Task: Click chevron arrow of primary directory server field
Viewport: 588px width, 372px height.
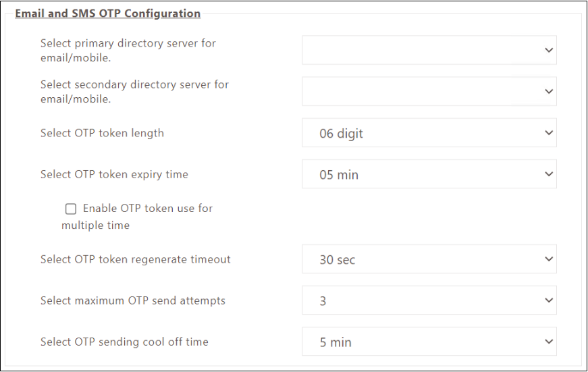Action: (549, 50)
